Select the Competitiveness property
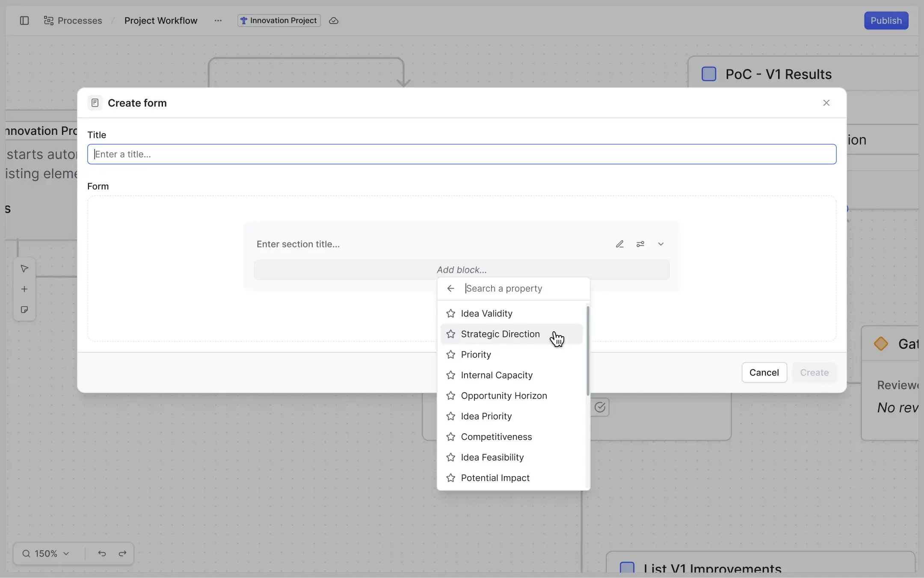The width and height of the screenshot is (924, 578). coord(512,437)
